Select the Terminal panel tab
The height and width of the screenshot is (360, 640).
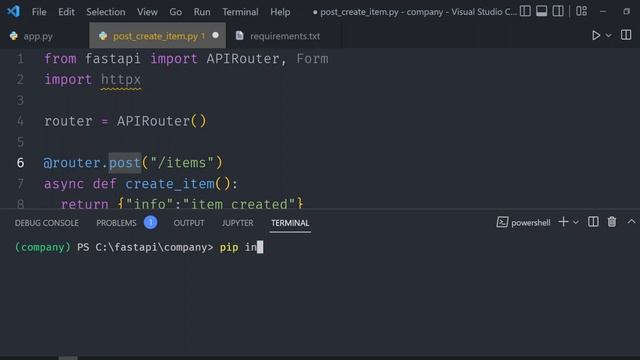point(290,223)
